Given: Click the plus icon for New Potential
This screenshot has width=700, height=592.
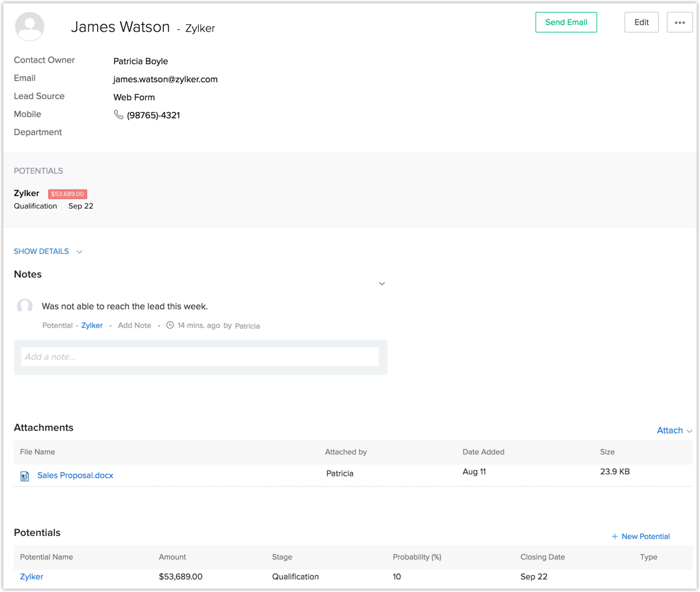Looking at the screenshot, I should click(615, 537).
